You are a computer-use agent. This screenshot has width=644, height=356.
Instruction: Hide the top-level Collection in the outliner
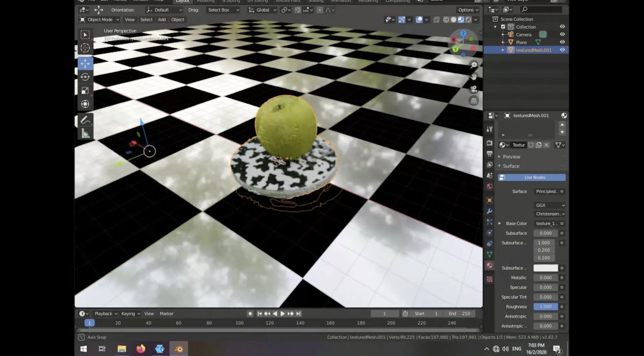tap(562, 27)
